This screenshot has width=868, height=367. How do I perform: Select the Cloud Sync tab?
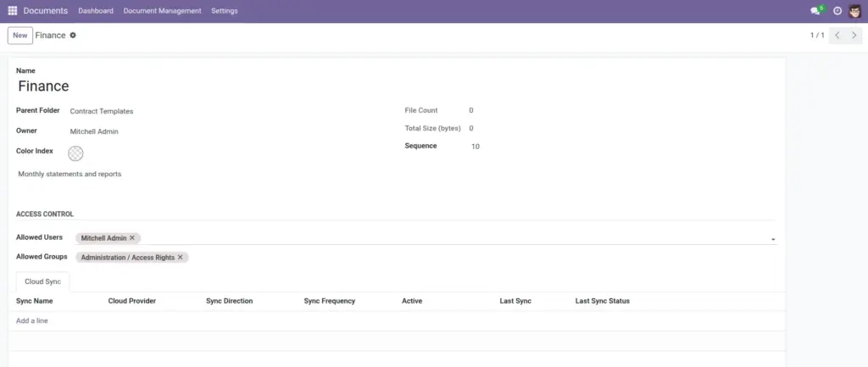[x=42, y=281]
